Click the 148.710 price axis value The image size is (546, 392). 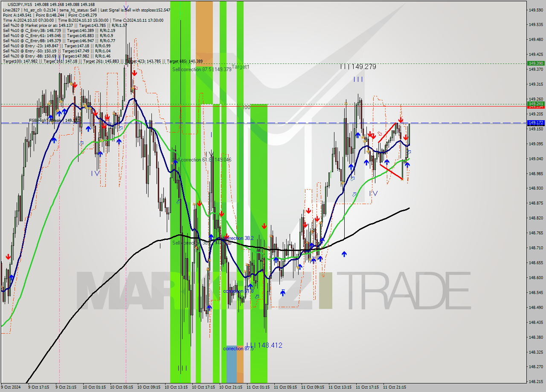536,248
